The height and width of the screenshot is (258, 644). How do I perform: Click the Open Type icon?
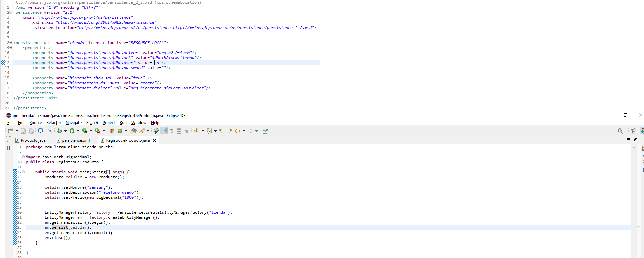[134, 131]
